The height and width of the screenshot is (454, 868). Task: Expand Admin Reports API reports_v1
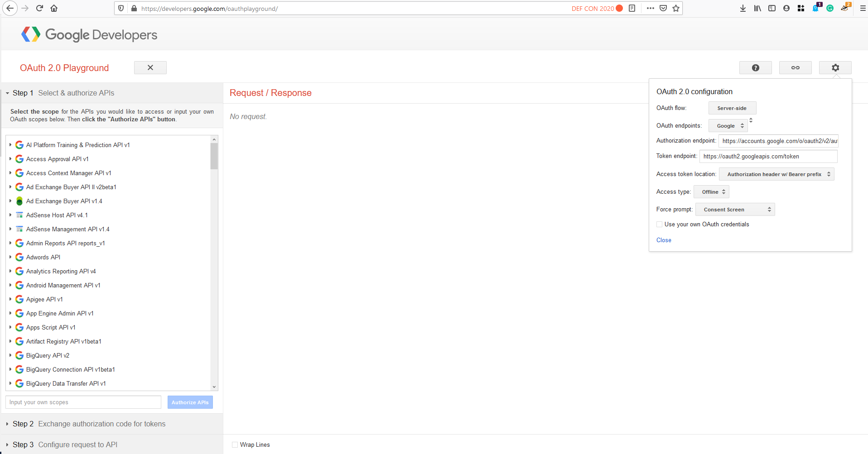(10, 243)
